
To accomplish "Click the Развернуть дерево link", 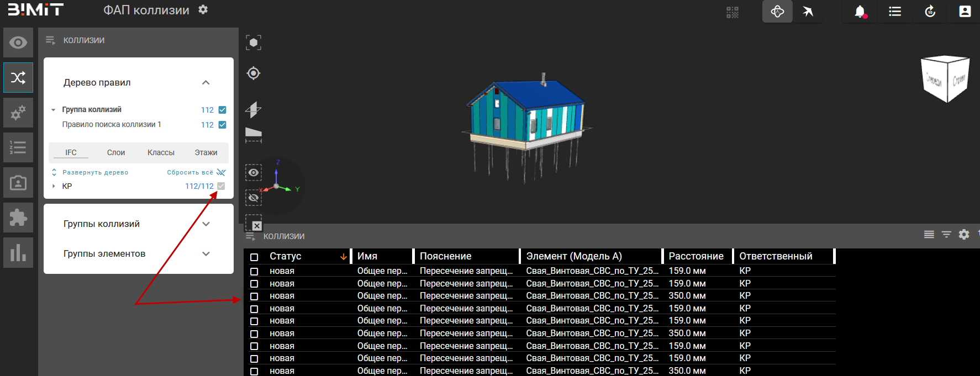I will point(95,172).
